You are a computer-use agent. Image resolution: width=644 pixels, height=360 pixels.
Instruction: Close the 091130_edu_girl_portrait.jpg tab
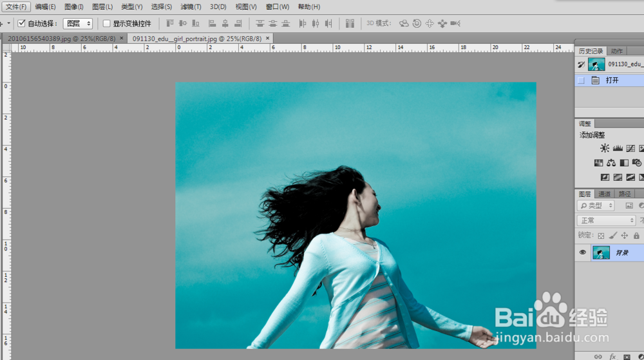(x=267, y=38)
